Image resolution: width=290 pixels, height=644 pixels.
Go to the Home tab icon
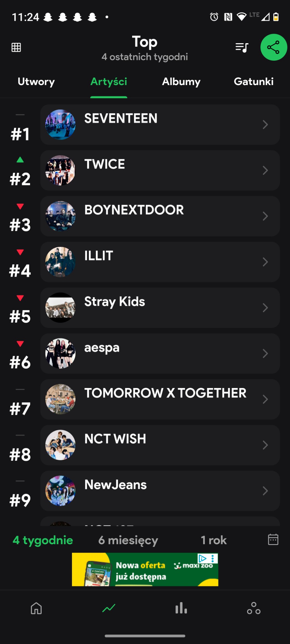coord(36,608)
